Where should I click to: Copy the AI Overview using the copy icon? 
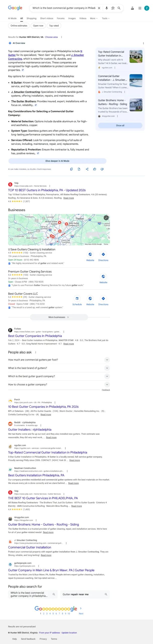pos(71,169)
